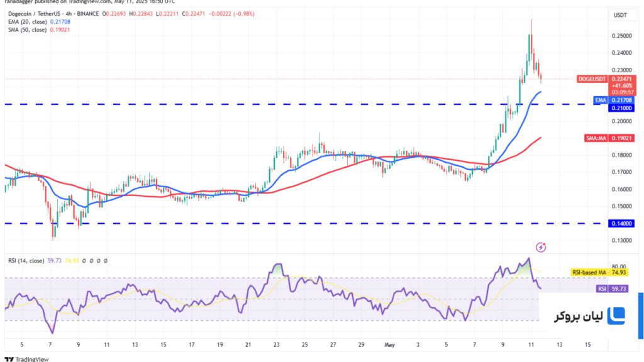644x362 pixels.
Task: Click date 23 on the time axis
Action: tap(277, 345)
